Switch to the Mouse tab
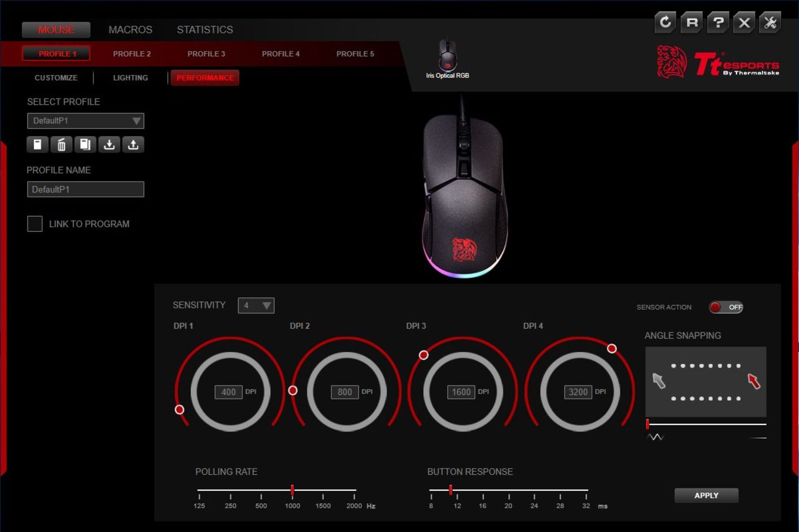 click(x=56, y=29)
